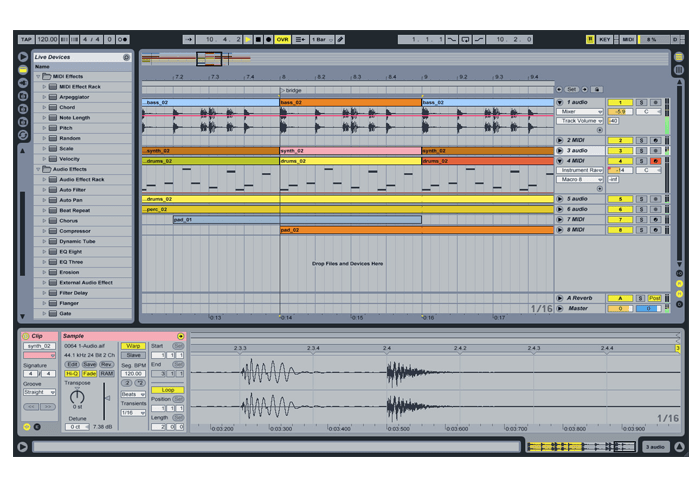Viewport: 700px width, 486px height.
Task: Toggle the MIDI map mode switch
Action: pos(628,39)
